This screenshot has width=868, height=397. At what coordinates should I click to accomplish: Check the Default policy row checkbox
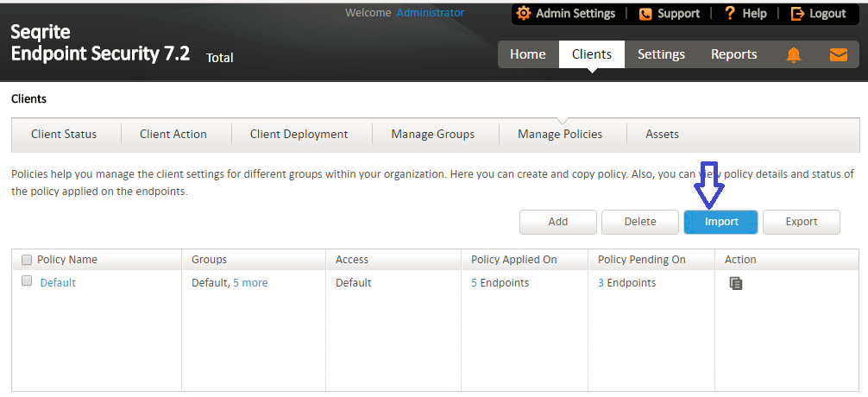click(27, 280)
